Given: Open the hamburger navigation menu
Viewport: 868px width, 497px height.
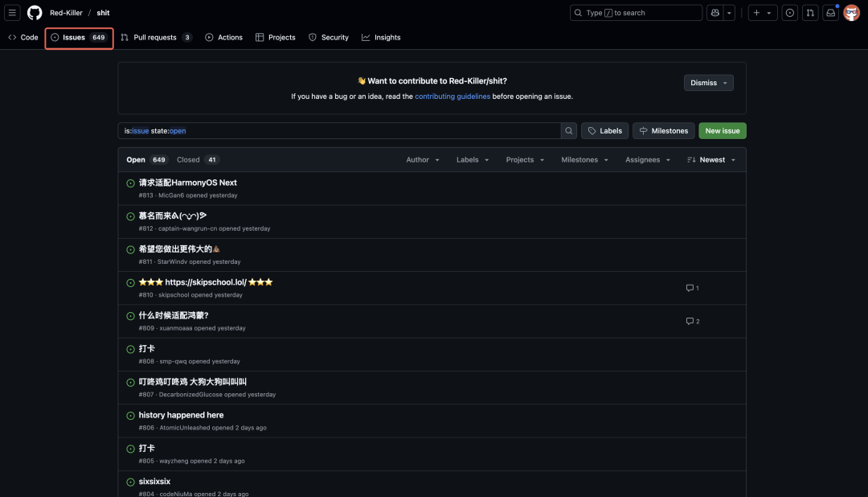Looking at the screenshot, I should pyautogui.click(x=12, y=13).
